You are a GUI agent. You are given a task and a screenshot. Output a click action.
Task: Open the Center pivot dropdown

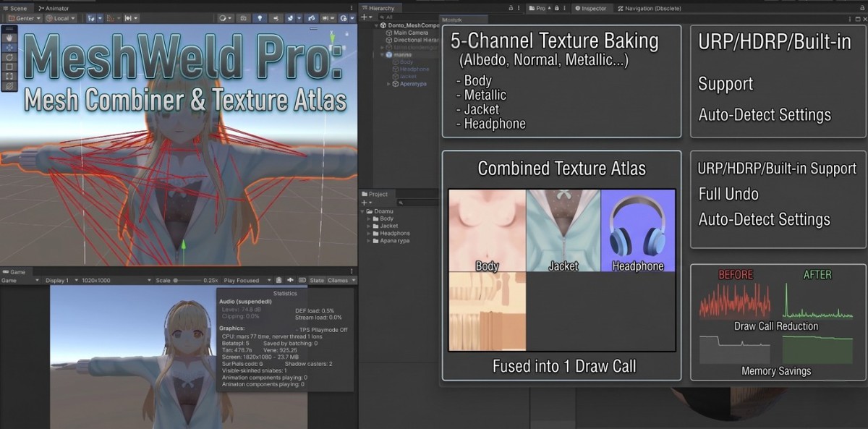point(25,18)
